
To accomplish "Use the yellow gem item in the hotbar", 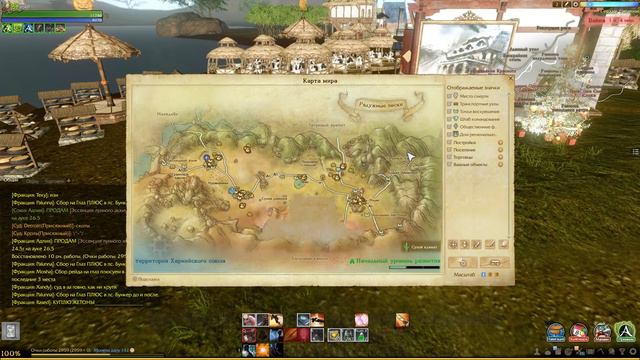I will (x=334, y=335).
